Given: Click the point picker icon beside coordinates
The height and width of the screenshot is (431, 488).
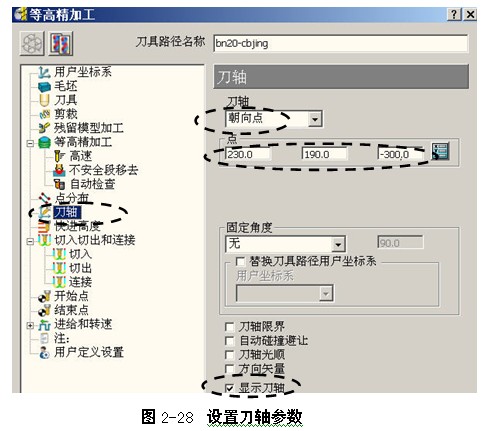Looking at the screenshot, I should click(x=440, y=152).
